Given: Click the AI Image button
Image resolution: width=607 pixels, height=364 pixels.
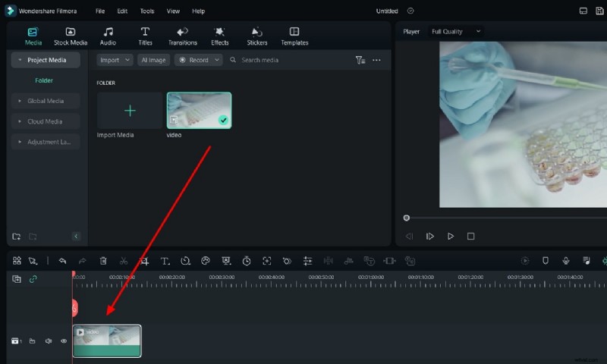Looking at the screenshot, I should tap(153, 60).
